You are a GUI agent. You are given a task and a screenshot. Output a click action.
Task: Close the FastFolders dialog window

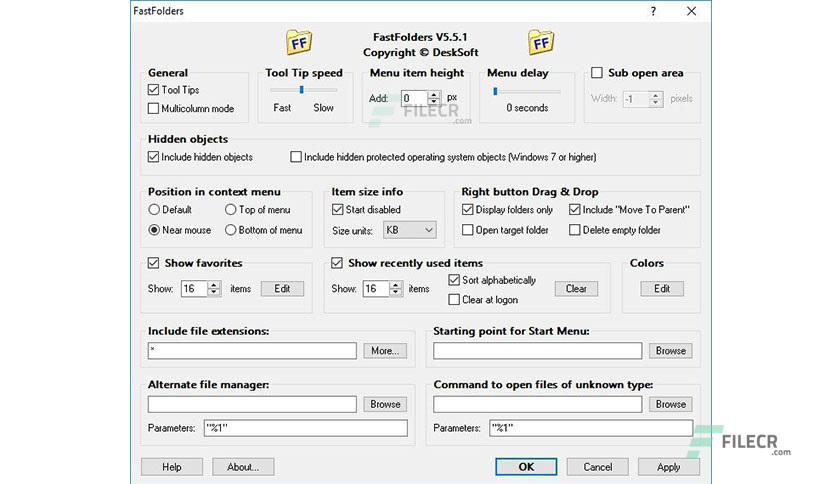692,11
